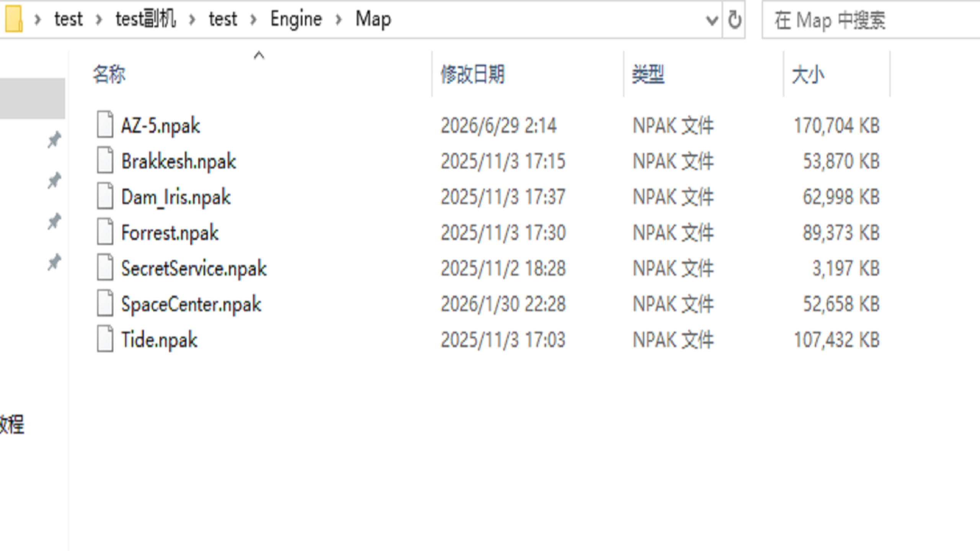Click the NPAK 文件 type of Tide.npak
The width and height of the screenshot is (980, 551).
coord(673,340)
